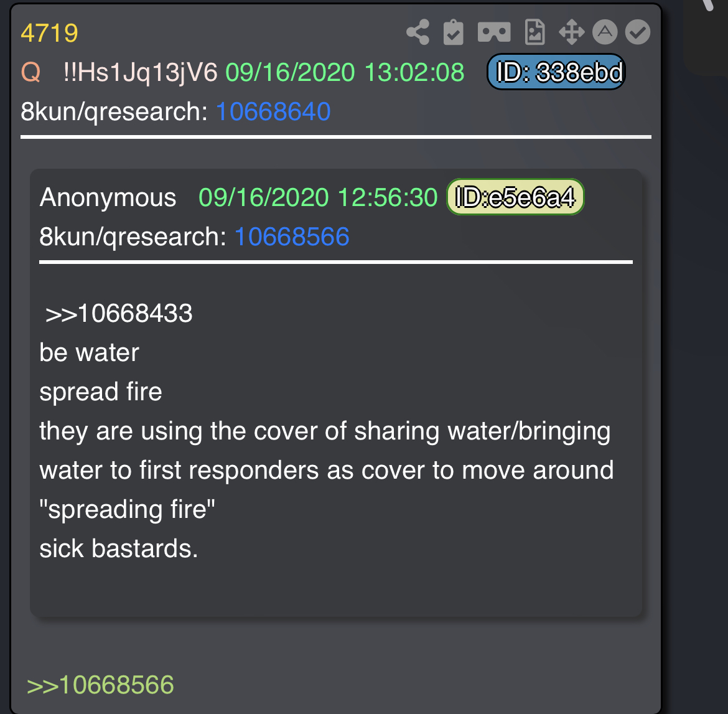728x714 pixels.
Task: Follow the green >>10668566 reply reference
Action: coord(100,685)
